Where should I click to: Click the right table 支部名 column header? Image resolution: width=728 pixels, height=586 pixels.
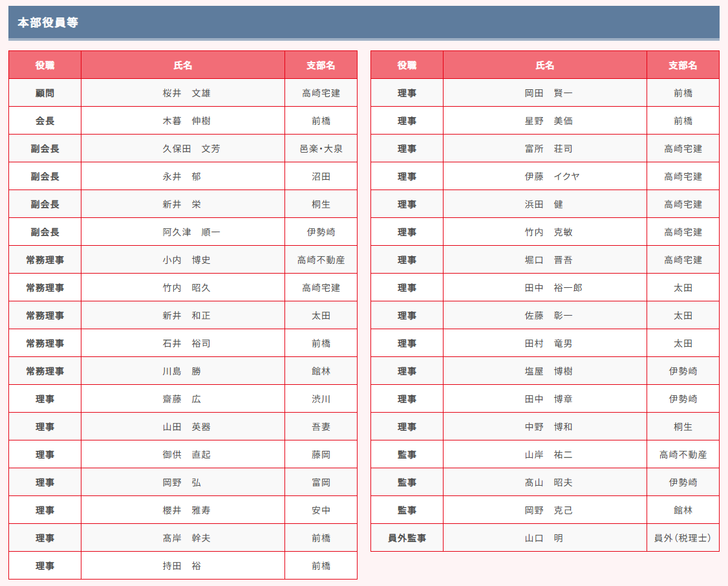coord(683,65)
